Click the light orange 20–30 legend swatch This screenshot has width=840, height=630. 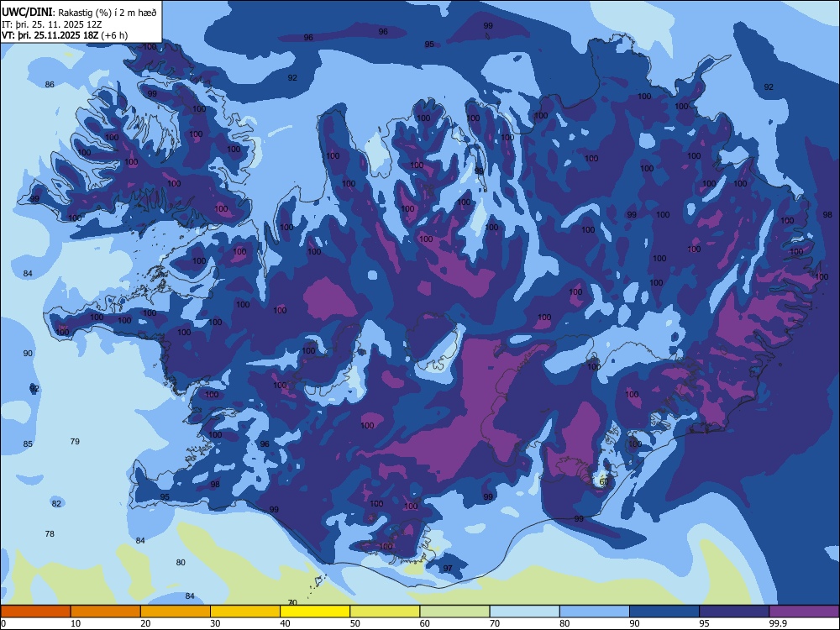click(x=176, y=612)
